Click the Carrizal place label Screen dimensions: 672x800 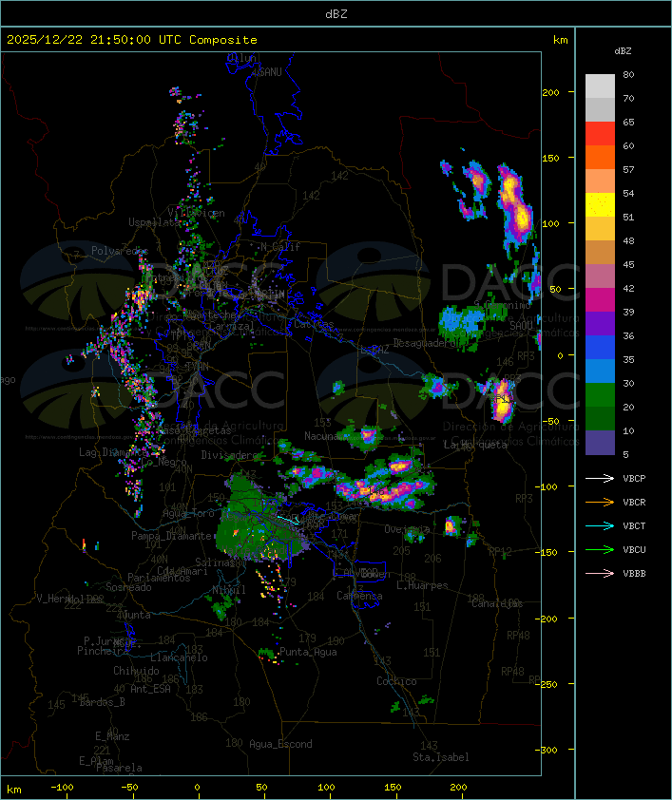pos(232,326)
